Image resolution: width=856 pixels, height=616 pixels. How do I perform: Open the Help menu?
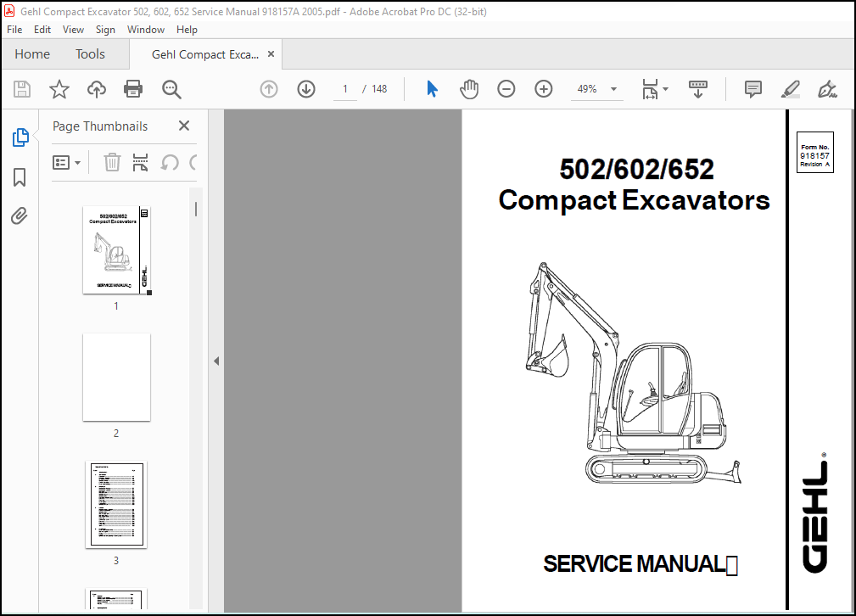click(187, 30)
